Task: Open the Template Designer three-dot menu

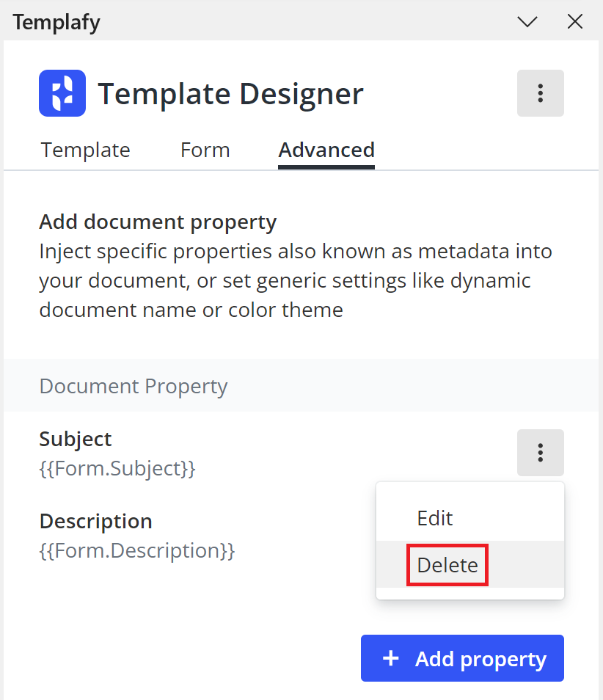Action: pos(540,93)
